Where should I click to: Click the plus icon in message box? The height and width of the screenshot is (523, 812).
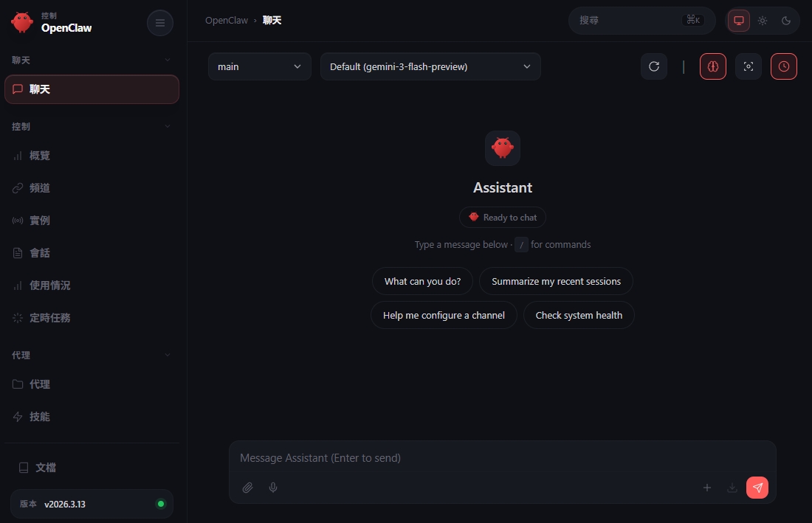[x=706, y=488]
